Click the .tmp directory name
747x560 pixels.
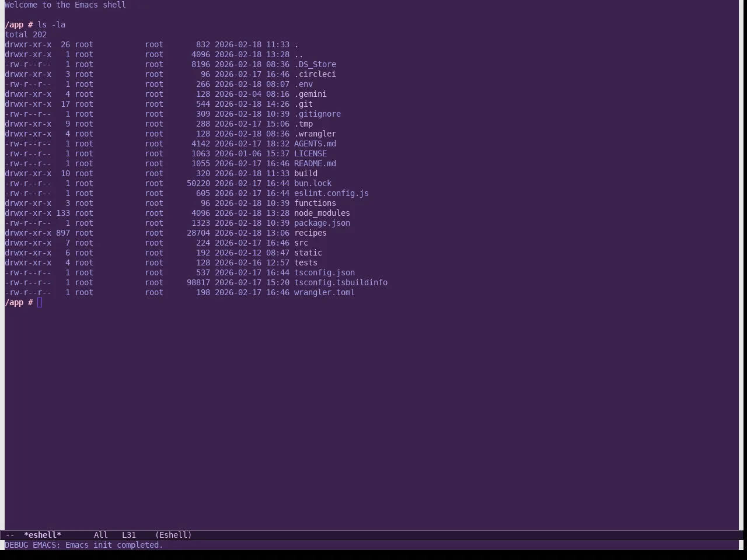(303, 124)
